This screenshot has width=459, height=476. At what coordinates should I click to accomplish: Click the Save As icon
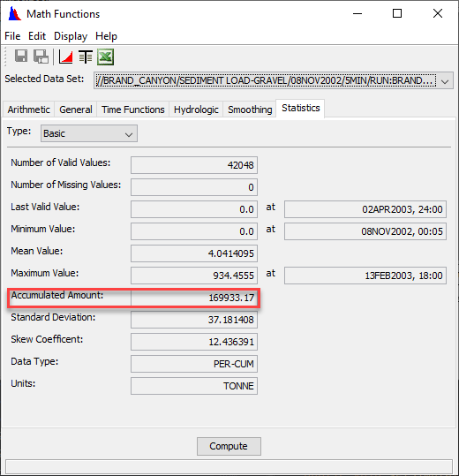point(41,57)
